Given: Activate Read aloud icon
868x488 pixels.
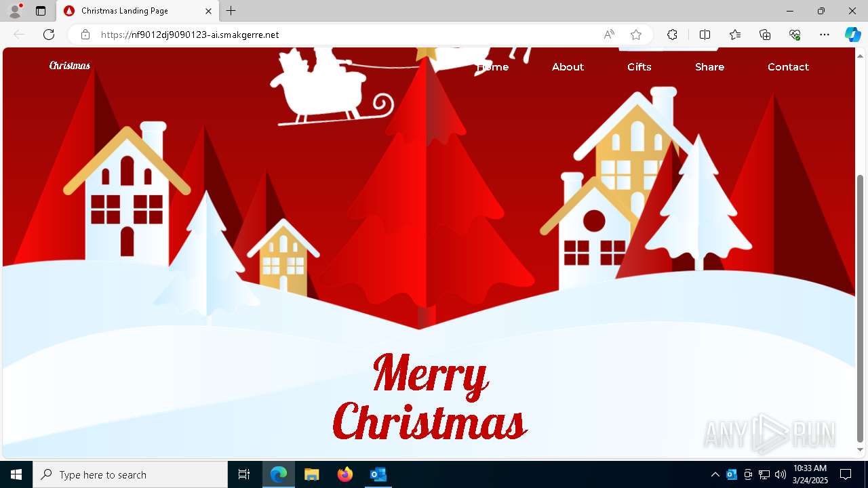Looking at the screenshot, I should click(609, 35).
